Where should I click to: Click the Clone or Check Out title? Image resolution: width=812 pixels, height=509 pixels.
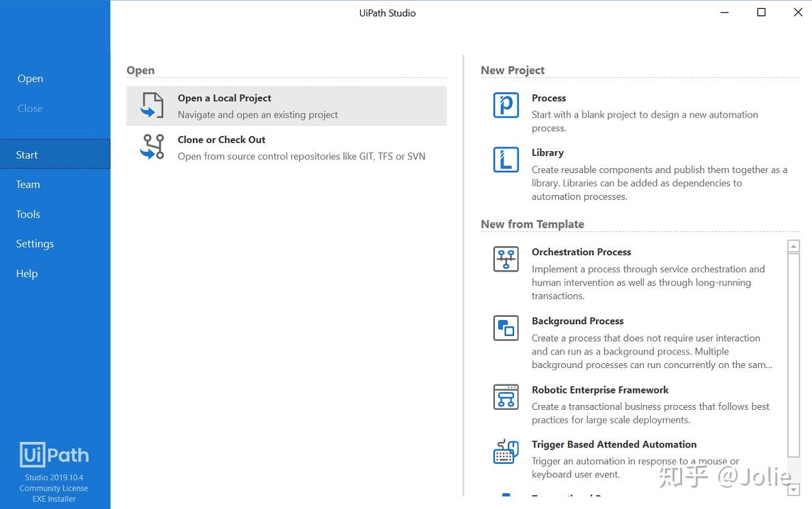[221, 140]
